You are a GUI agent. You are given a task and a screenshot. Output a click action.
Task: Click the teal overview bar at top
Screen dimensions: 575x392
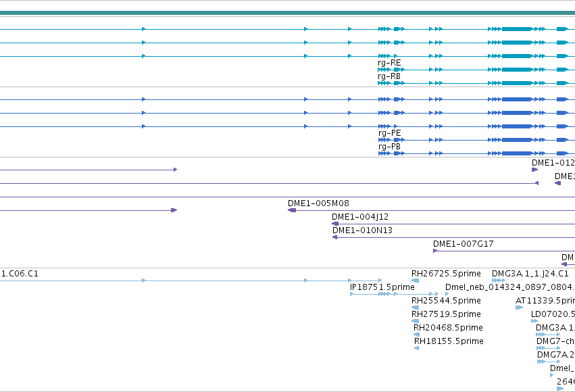tap(288, 13)
